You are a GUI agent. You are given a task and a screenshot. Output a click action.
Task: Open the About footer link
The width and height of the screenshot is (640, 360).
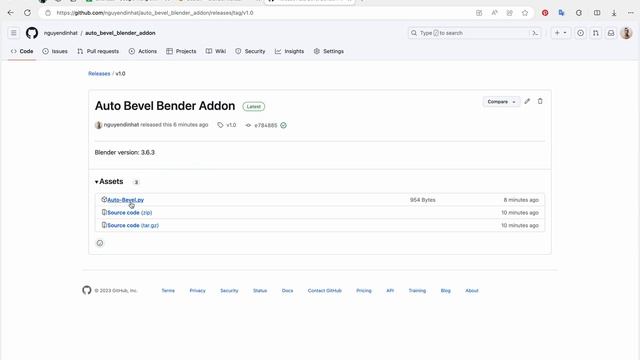(472, 291)
